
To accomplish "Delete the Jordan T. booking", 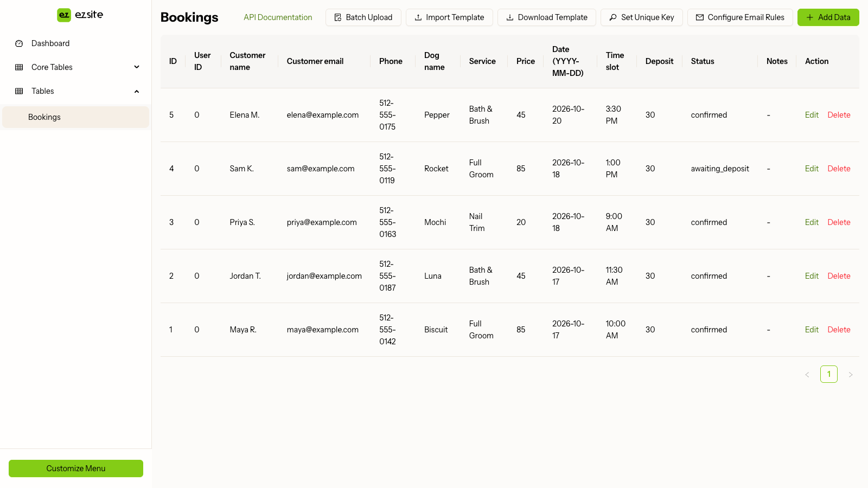I will coord(839,276).
